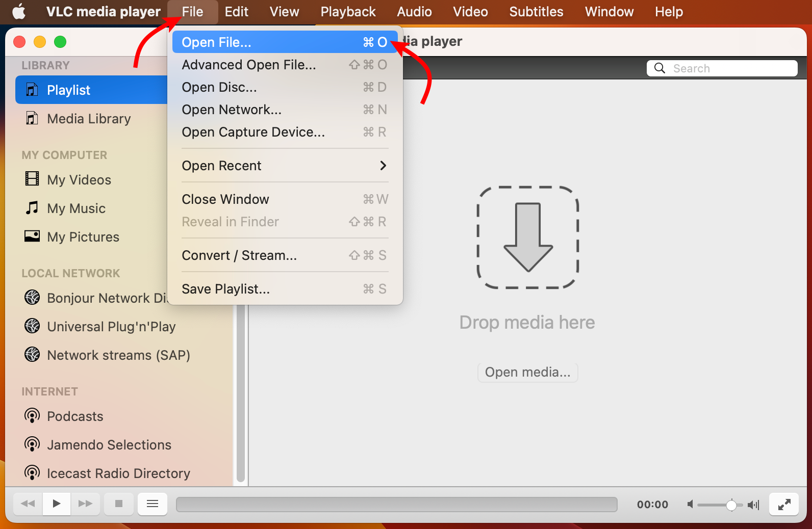This screenshot has height=529, width=812.
Task: Click the MY COMPUTER section header
Action: (x=64, y=155)
